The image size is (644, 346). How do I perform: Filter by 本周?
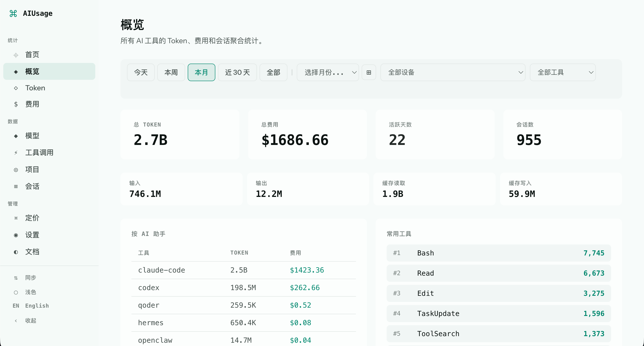click(x=171, y=72)
